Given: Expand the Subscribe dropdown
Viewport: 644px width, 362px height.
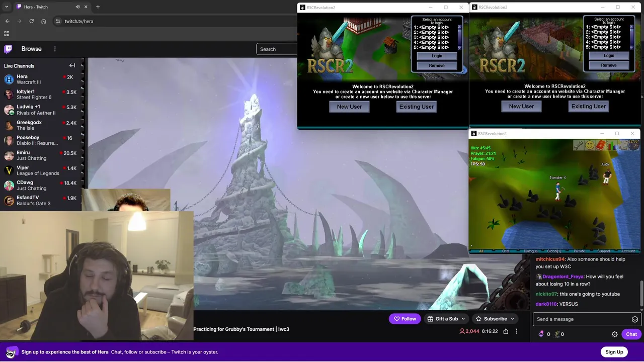Looking at the screenshot, I should click(513, 319).
